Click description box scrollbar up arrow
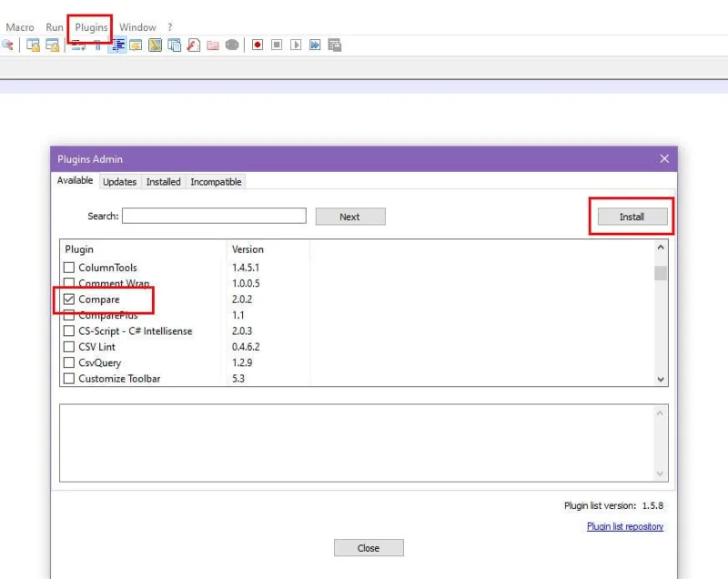The image size is (728, 579). (x=660, y=412)
